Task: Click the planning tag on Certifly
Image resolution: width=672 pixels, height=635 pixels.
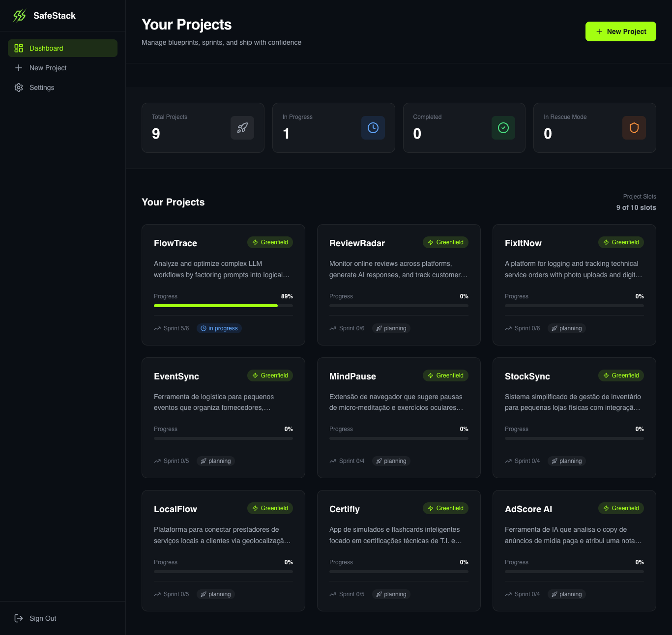Action: 391,594
